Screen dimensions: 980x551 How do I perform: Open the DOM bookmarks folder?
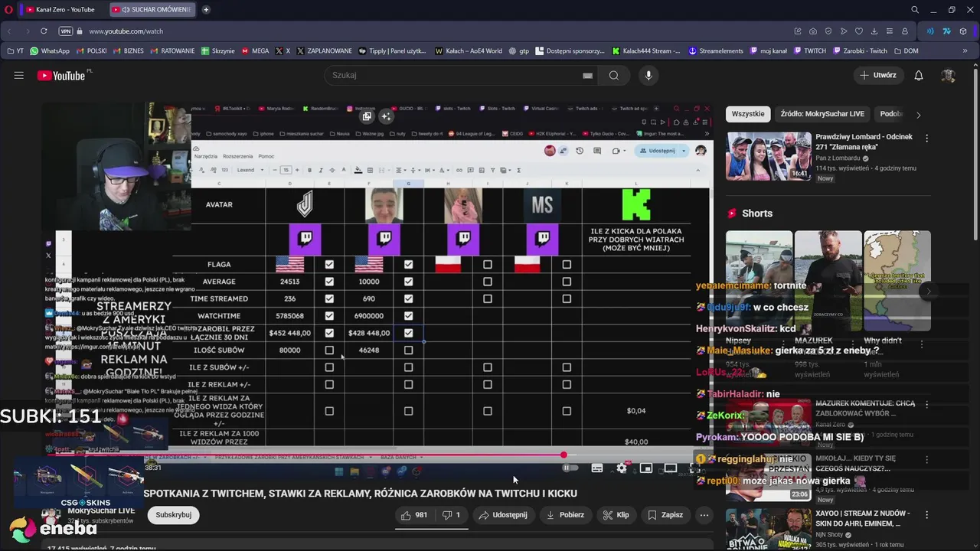tap(906, 51)
